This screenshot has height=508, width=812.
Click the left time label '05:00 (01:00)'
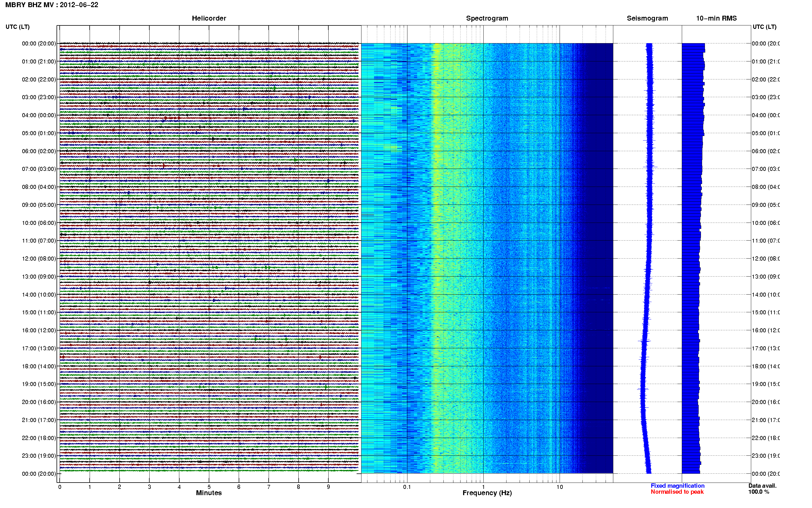39,133
